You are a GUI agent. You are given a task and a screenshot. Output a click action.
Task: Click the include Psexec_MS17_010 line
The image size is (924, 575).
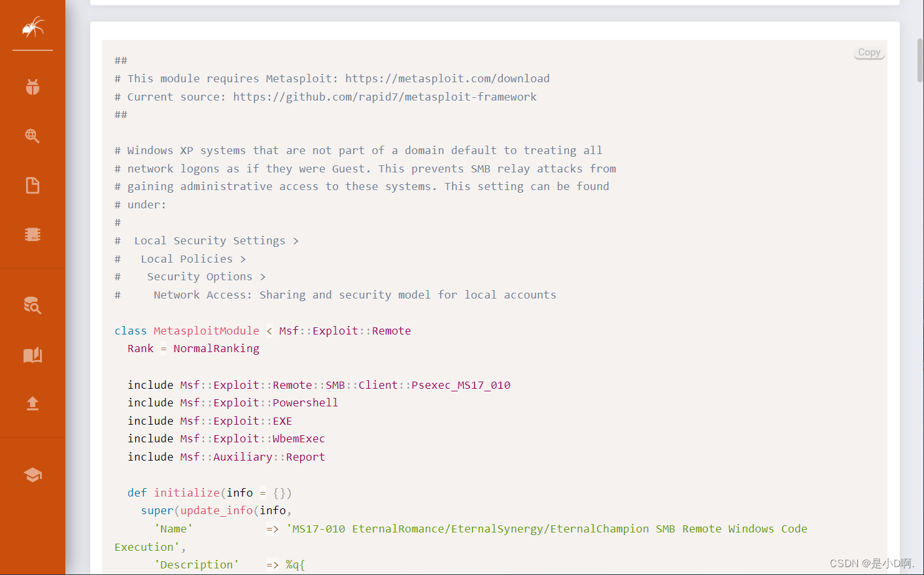pyautogui.click(x=319, y=385)
